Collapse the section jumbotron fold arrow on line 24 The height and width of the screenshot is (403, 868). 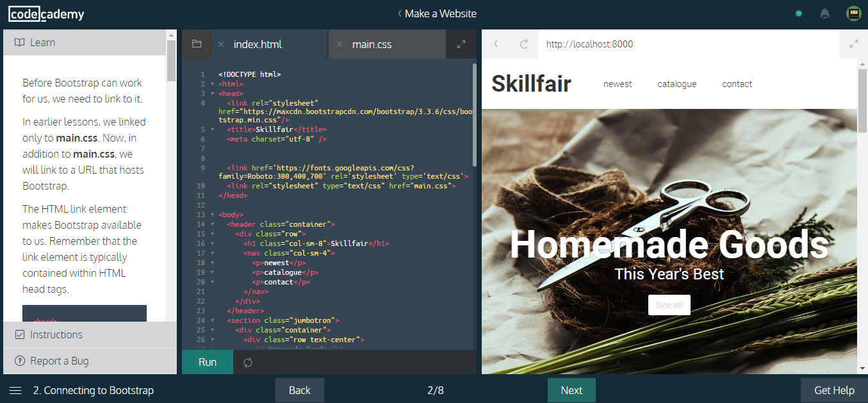pyautogui.click(x=212, y=320)
